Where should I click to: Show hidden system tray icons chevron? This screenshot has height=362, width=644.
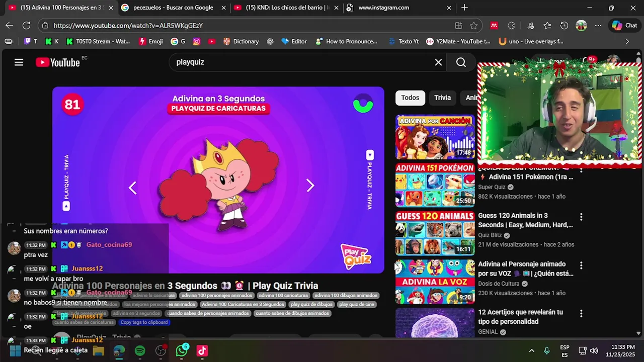531,350
